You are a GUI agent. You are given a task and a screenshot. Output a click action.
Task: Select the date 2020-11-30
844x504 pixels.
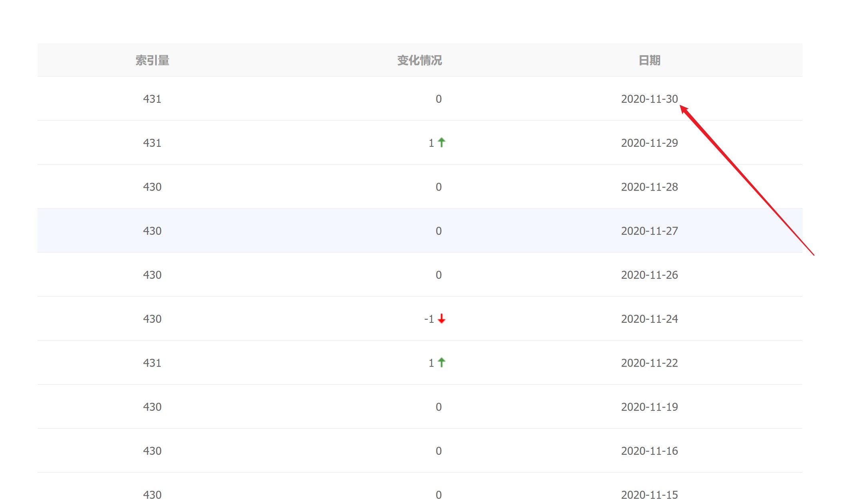(649, 99)
